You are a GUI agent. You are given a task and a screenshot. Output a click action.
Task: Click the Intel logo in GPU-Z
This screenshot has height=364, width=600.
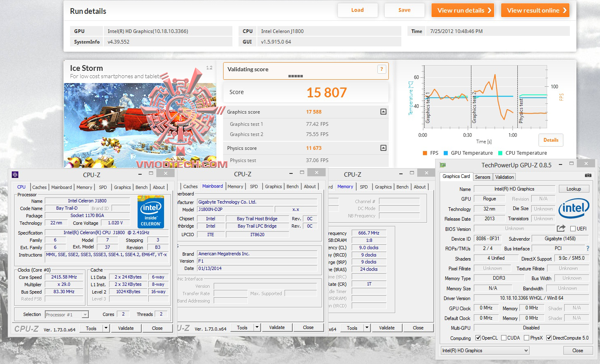574,208
